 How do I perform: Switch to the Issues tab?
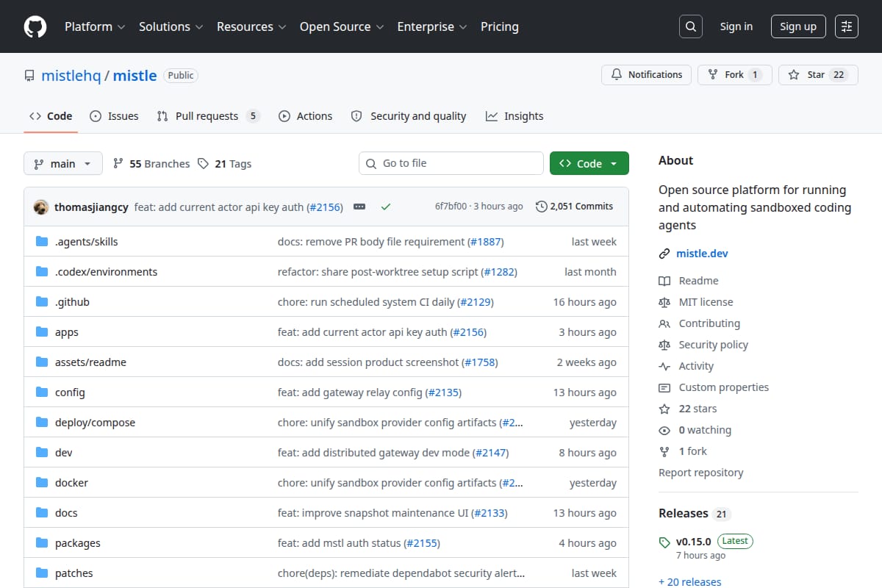(x=114, y=116)
